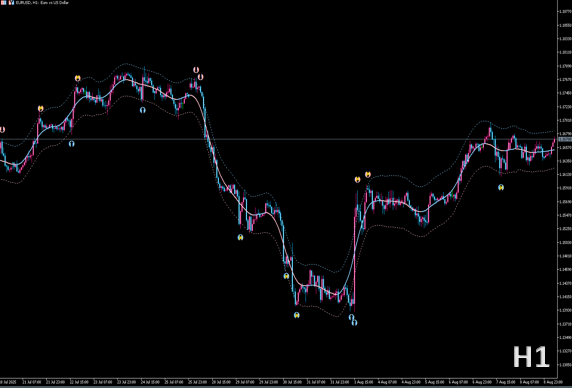Screen dimensions: 572x388
Task: Select the horizontal current-price line on the chart
Action: click(x=279, y=139)
